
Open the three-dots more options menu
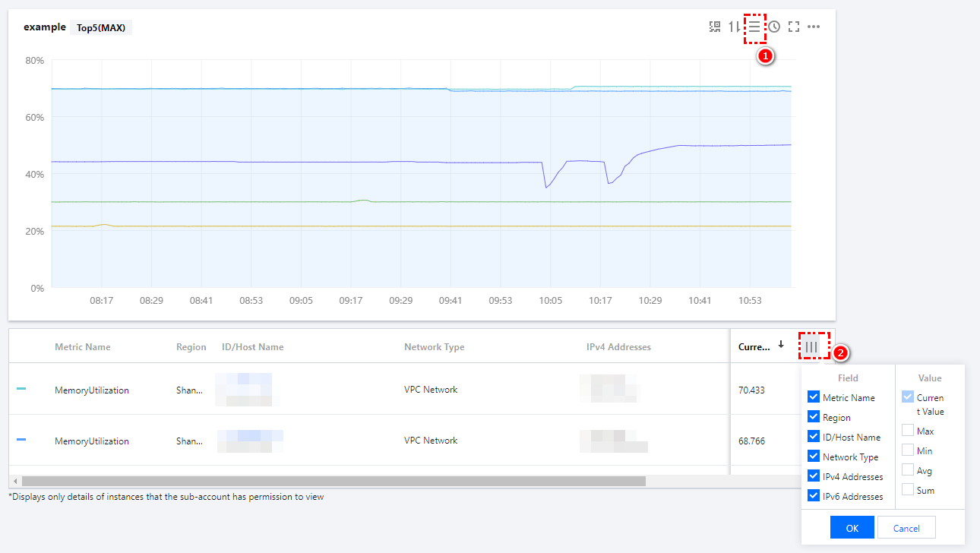pyautogui.click(x=814, y=27)
